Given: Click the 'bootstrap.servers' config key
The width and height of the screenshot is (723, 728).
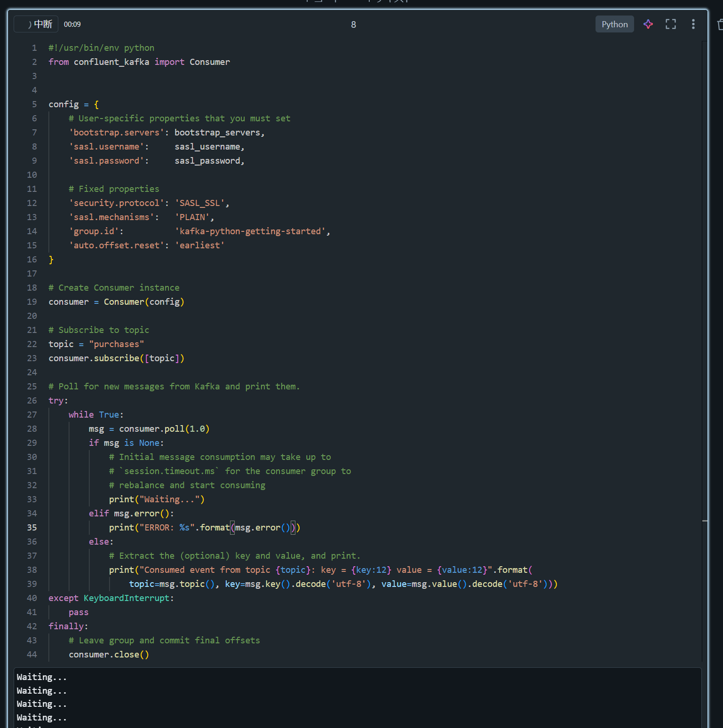Looking at the screenshot, I should point(117,133).
